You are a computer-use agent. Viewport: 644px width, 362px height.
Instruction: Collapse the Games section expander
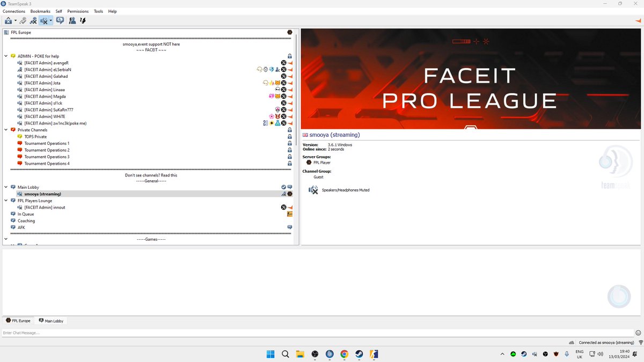[6, 239]
